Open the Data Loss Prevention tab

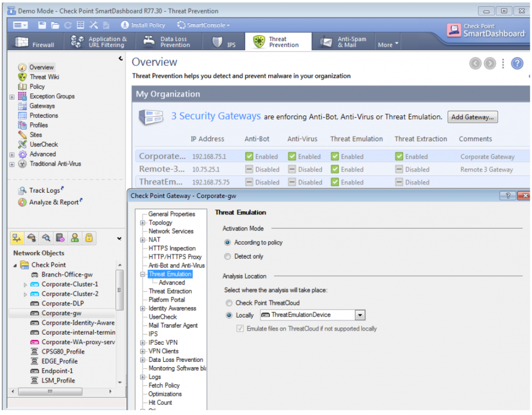168,42
